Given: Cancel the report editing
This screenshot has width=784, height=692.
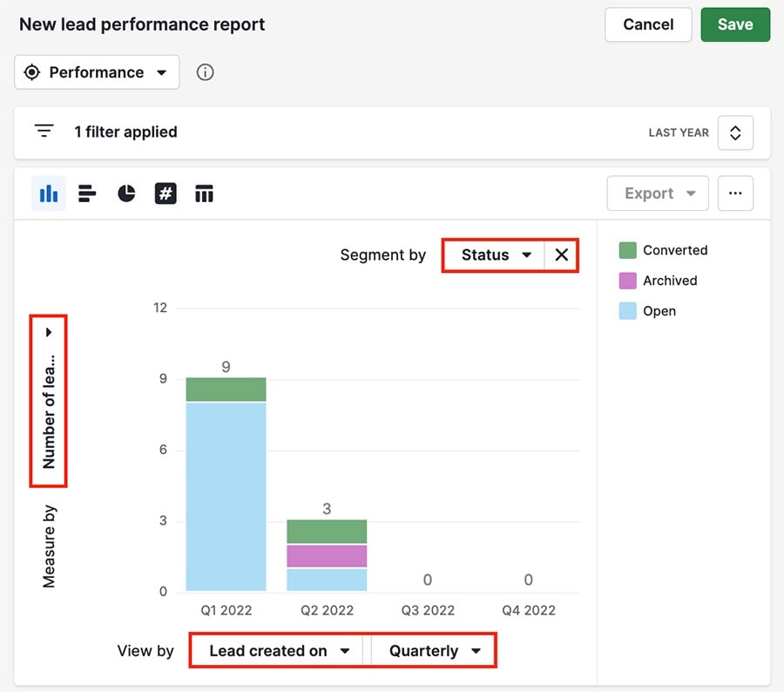Looking at the screenshot, I should point(647,24).
